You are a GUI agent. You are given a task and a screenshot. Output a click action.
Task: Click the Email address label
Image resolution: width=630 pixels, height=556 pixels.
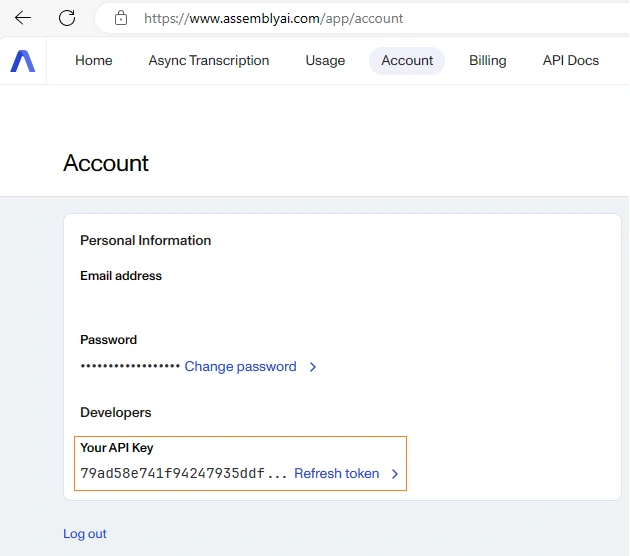pyautogui.click(x=121, y=276)
